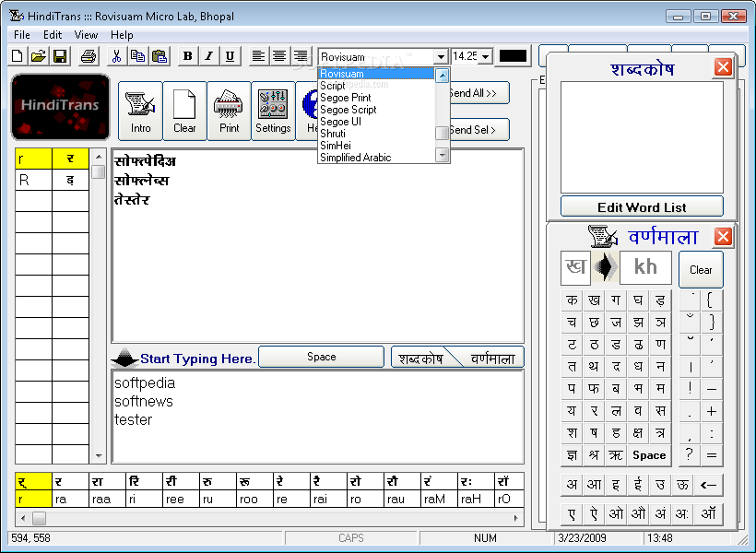Click the printer icon in the toolbar
Screen dimensions: 756x553
(89, 56)
